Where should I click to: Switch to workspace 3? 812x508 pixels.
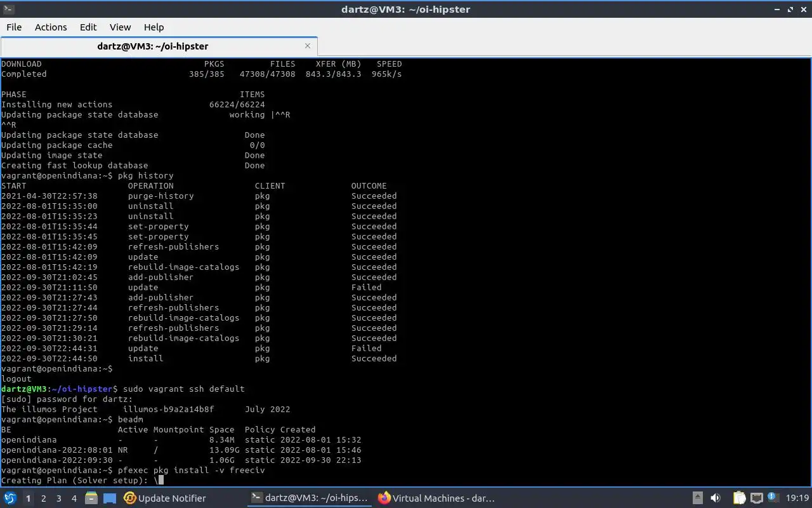[x=59, y=498]
